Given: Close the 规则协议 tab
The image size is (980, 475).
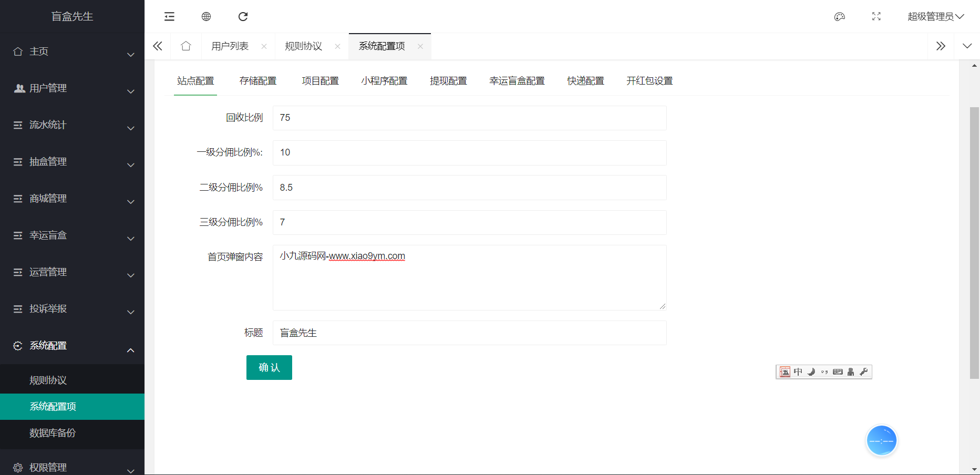Looking at the screenshot, I should [x=337, y=46].
